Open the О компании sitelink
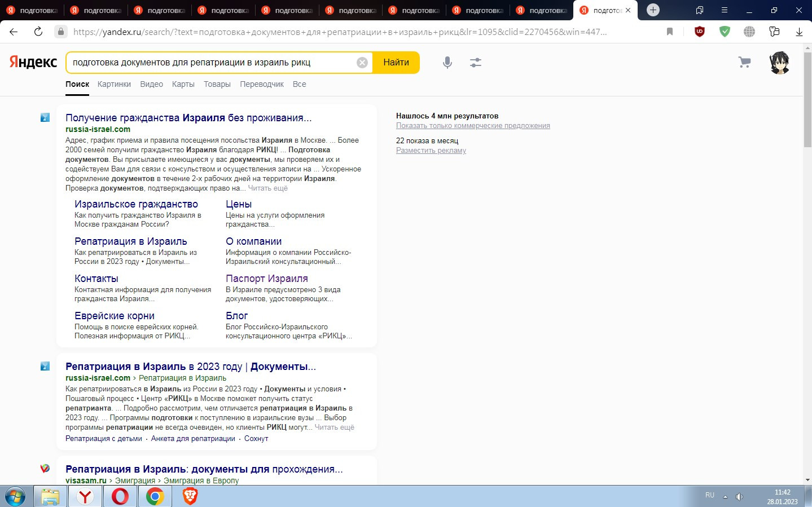This screenshot has height=507, width=812. pos(253,241)
